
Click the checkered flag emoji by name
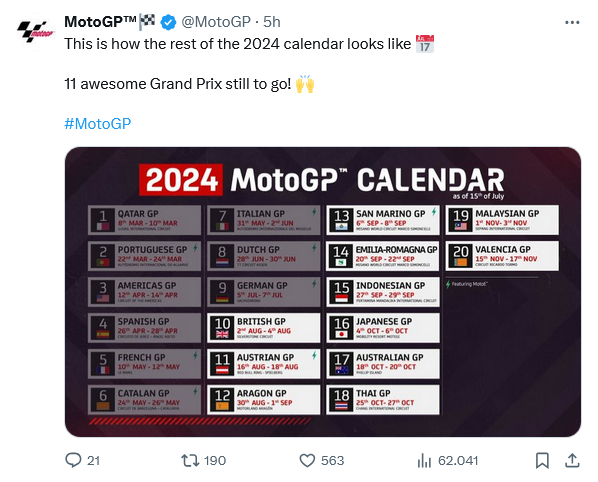pos(147,21)
